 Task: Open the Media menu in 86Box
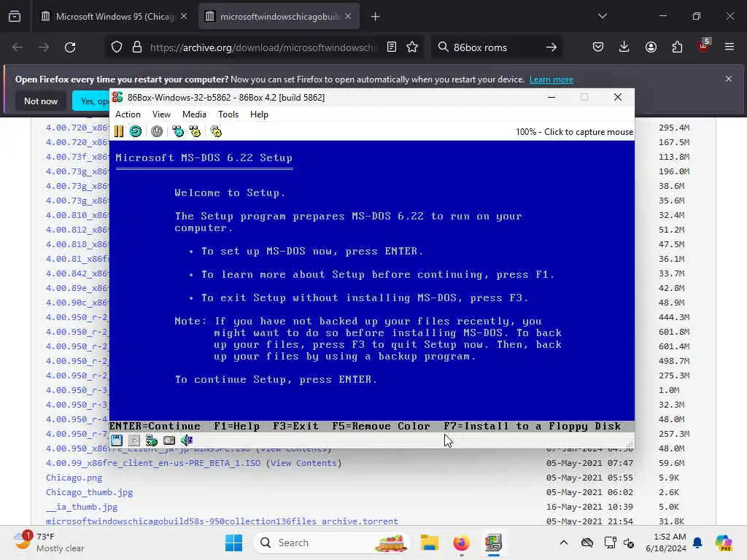pos(194,114)
